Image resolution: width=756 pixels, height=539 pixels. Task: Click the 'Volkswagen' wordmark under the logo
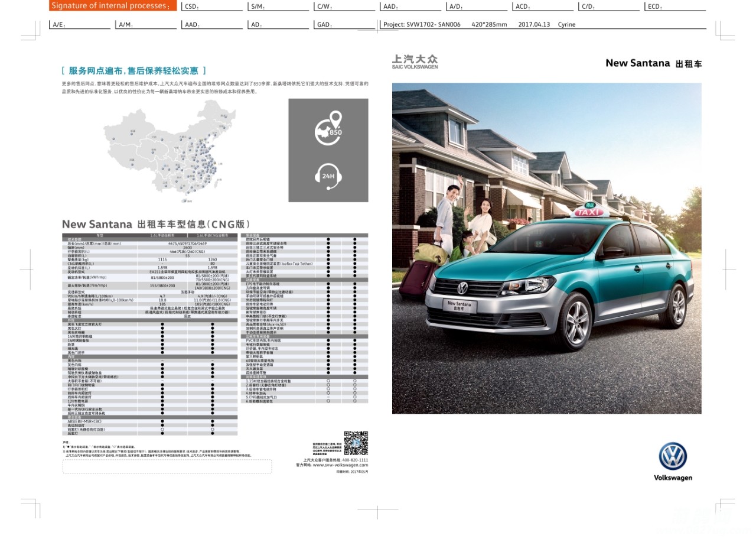point(673,478)
